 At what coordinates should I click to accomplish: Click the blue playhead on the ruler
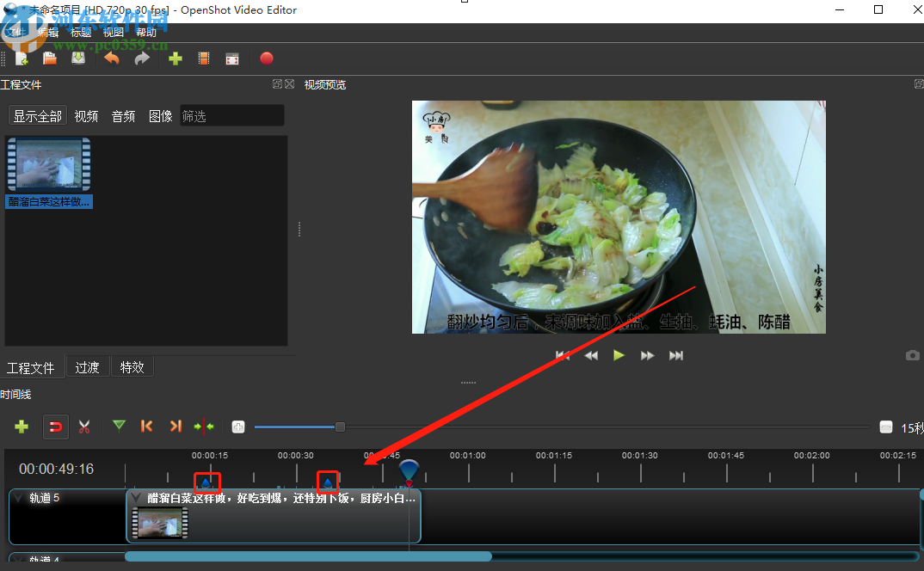[x=409, y=470]
